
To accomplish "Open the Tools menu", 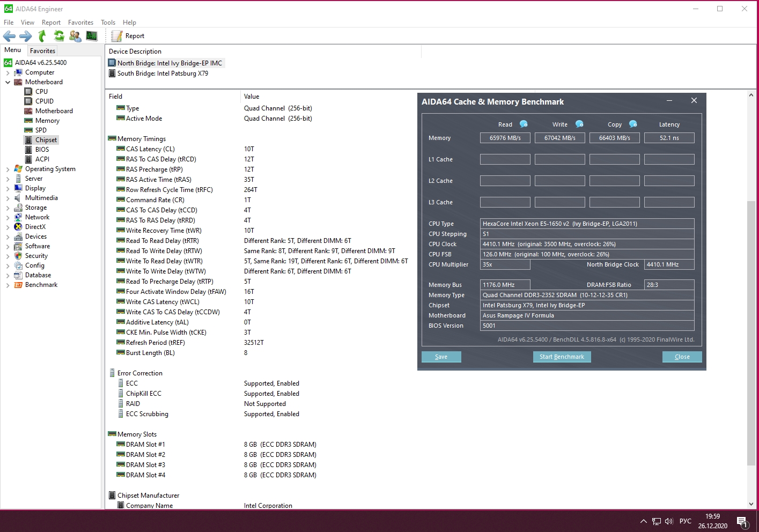I will point(108,23).
